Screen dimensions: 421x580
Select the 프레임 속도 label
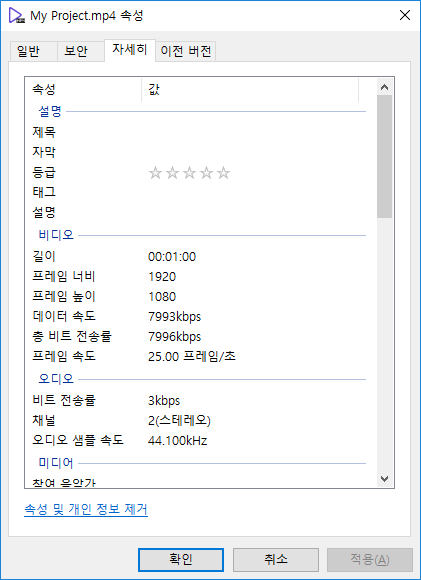(64, 356)
